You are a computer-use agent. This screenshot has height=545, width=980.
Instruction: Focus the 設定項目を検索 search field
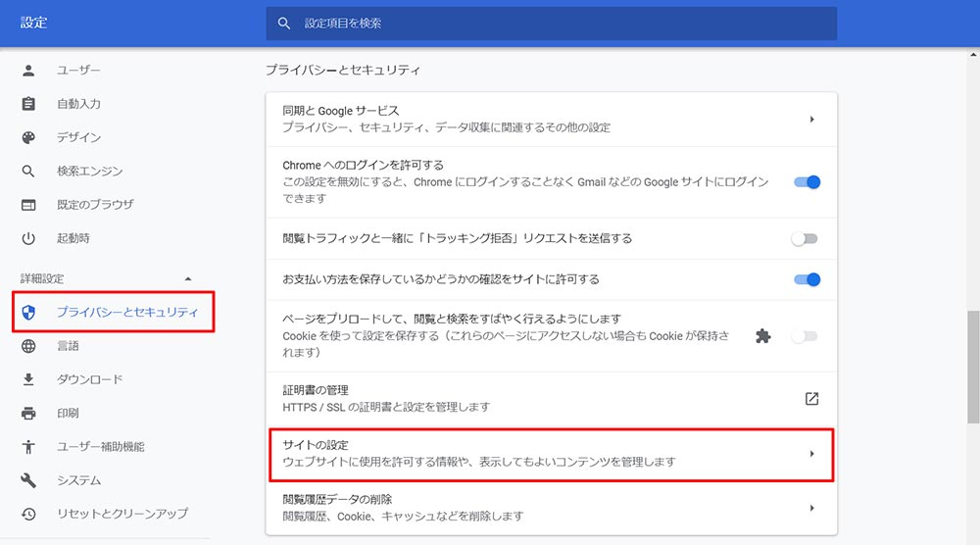point(551,24)
